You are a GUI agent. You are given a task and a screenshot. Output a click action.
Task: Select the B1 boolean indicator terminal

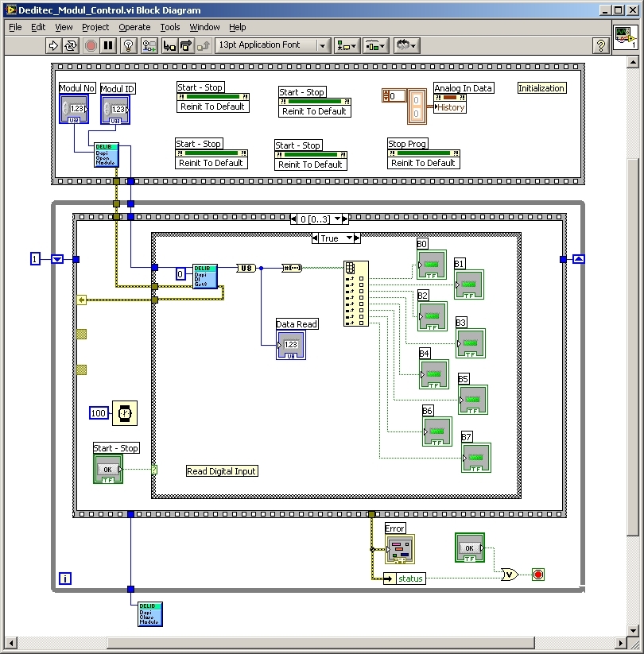click(469, 284)
